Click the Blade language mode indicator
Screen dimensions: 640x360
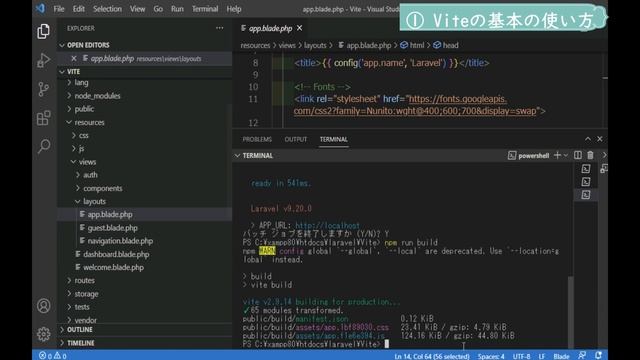coord(561,356)
